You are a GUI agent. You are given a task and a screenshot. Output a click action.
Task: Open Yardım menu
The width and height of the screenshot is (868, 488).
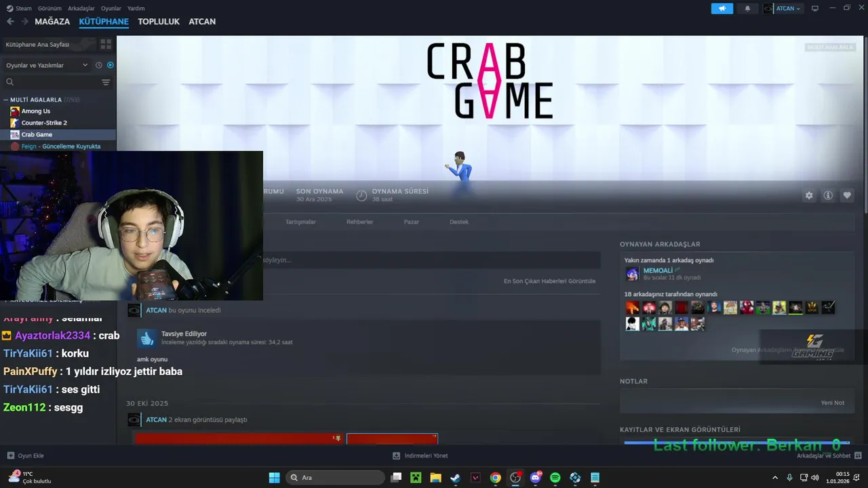click(x=136, y=8)
